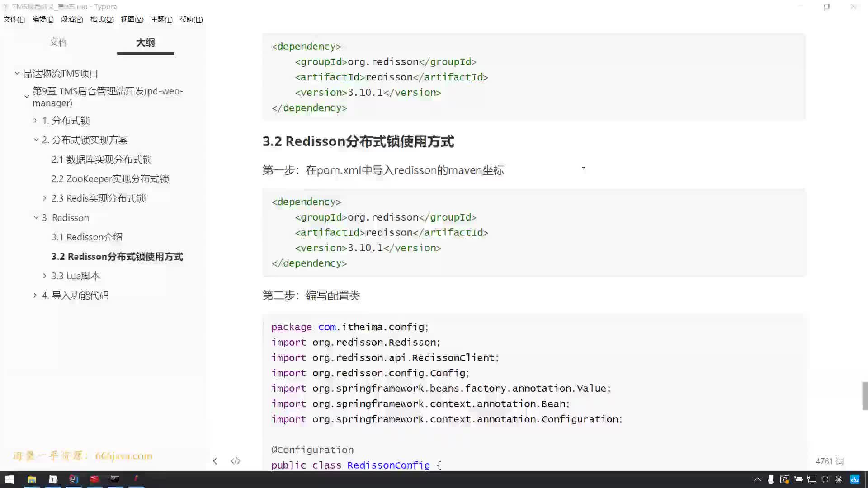Open the blue du tray icon
The height and width of the screenshot is (488, 868).
click(x=854, y=479)
